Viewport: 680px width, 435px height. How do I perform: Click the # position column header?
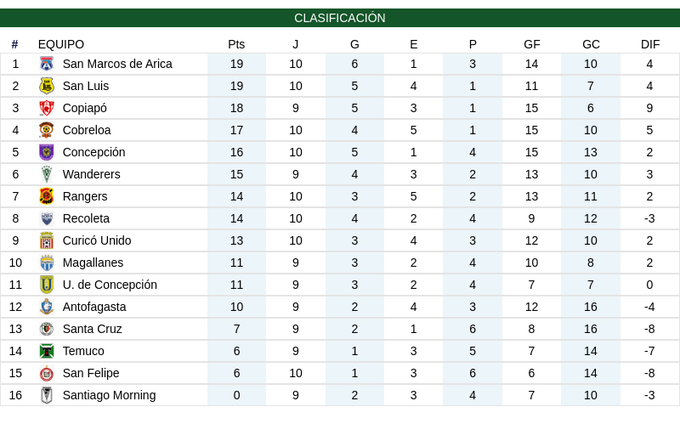point(15,45)
